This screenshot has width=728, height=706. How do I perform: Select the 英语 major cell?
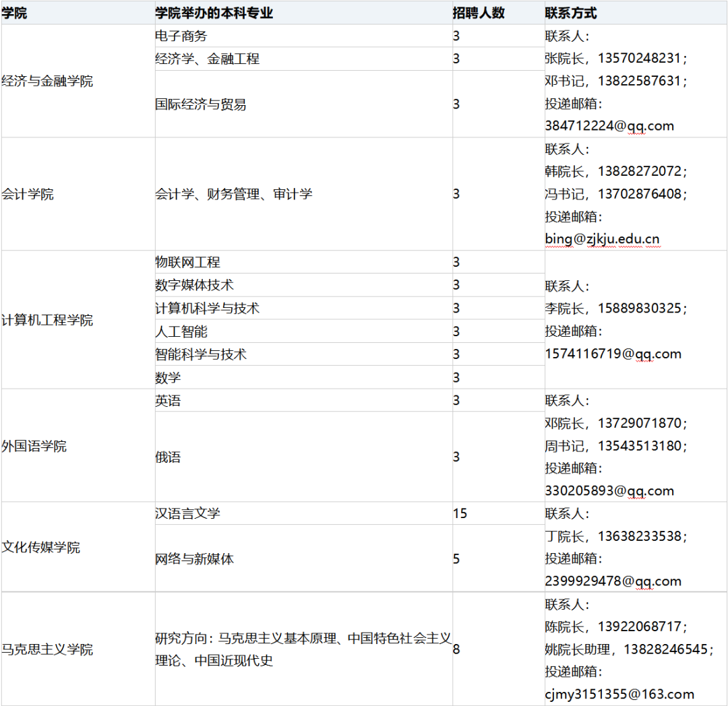coord(303,400)
